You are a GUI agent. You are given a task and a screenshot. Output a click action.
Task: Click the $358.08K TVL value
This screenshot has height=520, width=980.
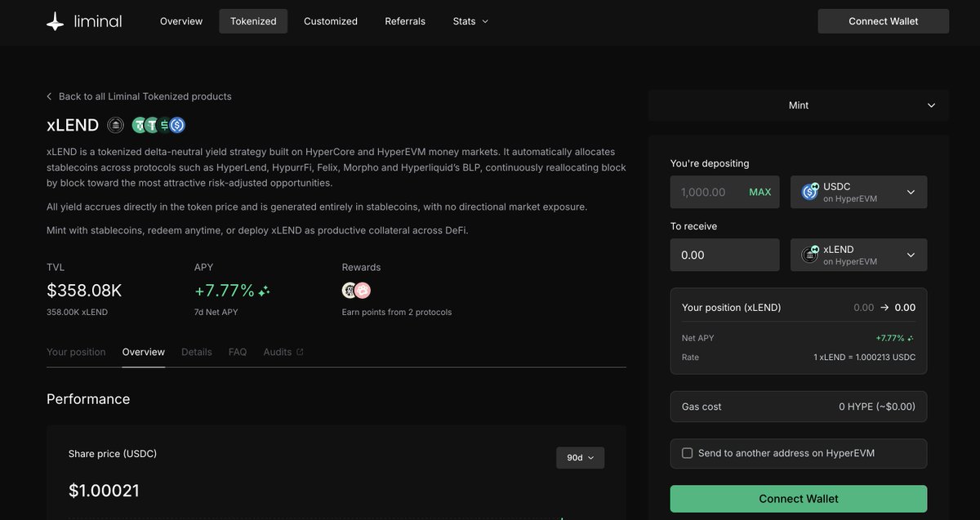pyautogui.click(x=84, y=291)
